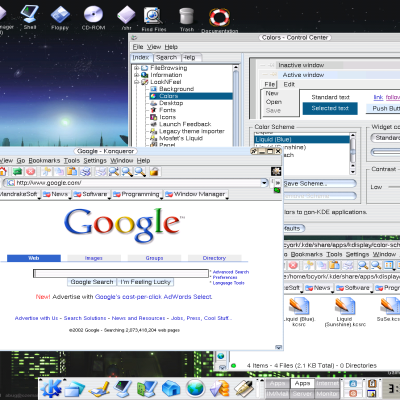
Task: Expand the FileBrowsing tree node
Action: [136, 68]
